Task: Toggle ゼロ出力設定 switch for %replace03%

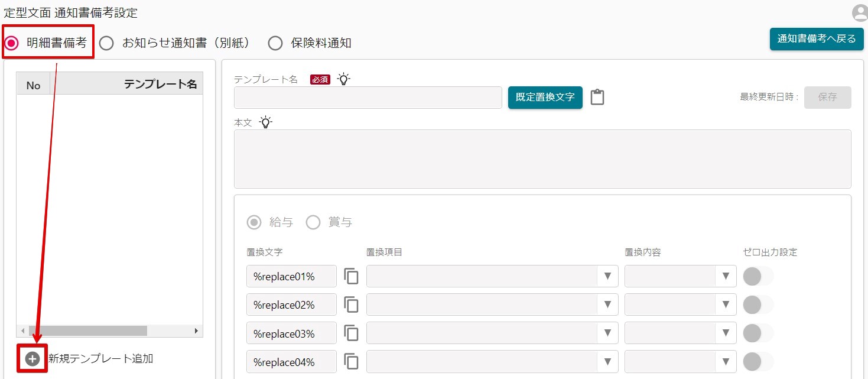Action: pos(758,333)
